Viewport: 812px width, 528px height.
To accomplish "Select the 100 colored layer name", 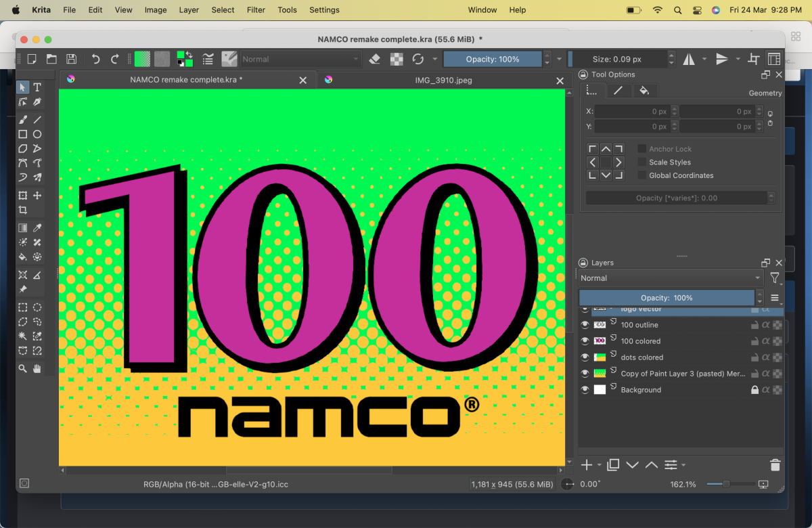I will 640,341.
